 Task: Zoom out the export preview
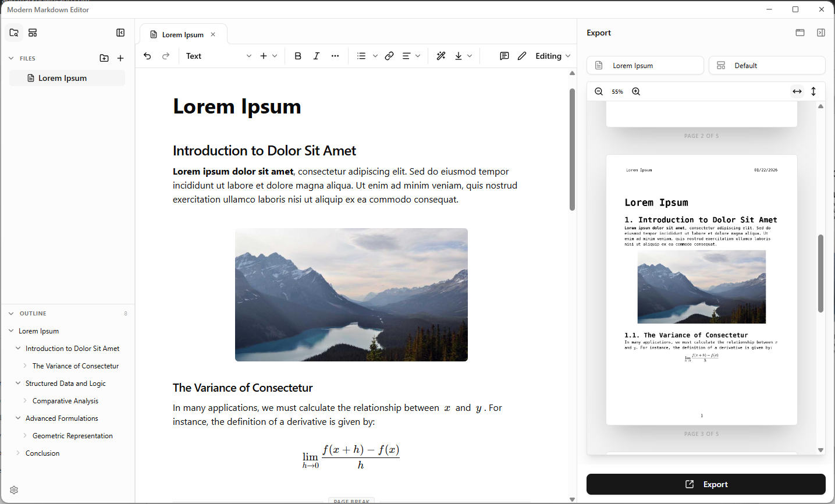599,91
